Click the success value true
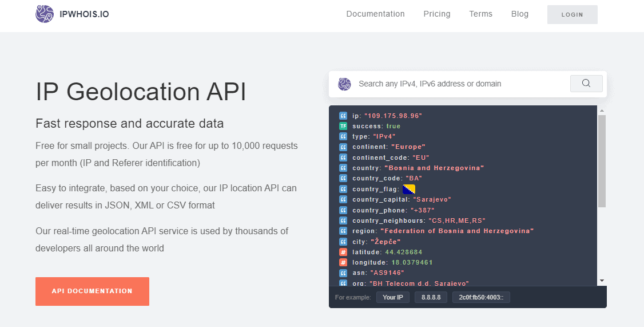The image size is (644, 327). (x=393, y=126)
